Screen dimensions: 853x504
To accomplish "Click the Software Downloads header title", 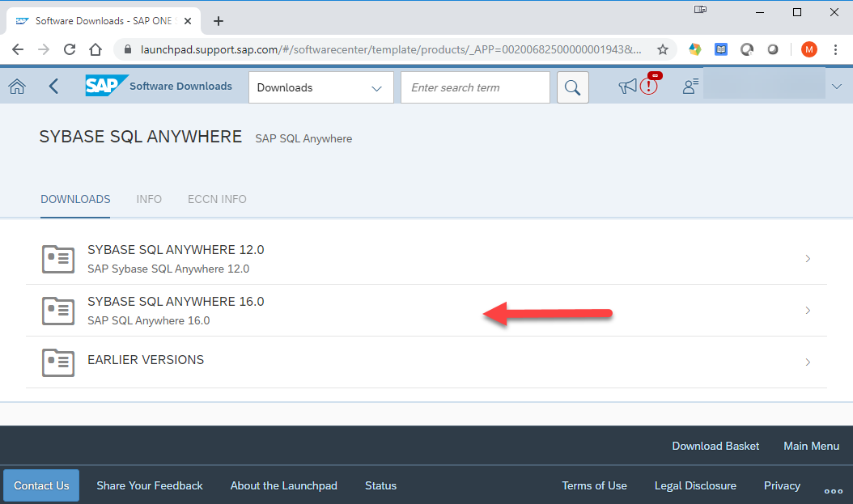I will click(x=180, y=86).
